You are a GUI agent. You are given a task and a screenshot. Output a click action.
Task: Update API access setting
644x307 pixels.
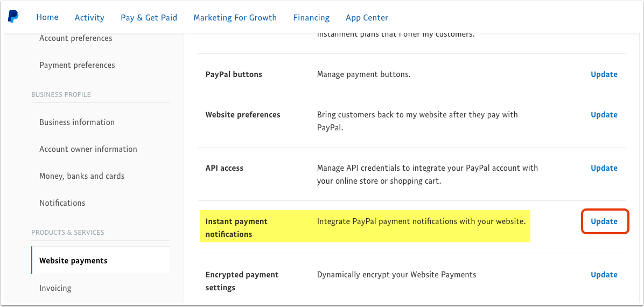[604, 168]
